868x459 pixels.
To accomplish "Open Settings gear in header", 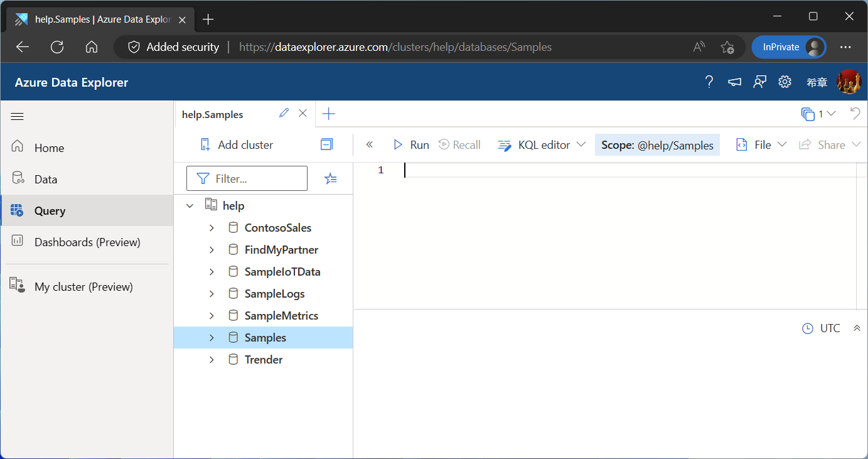I will pos(785,82).
